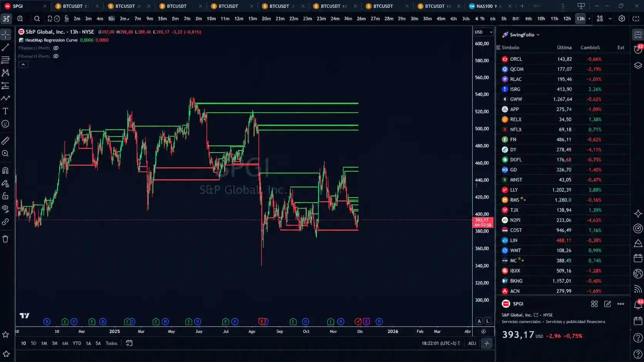Viewport: 644px width, 362px height.
Task: Open a new tab with plus button
Action: (x=522, y=6)
